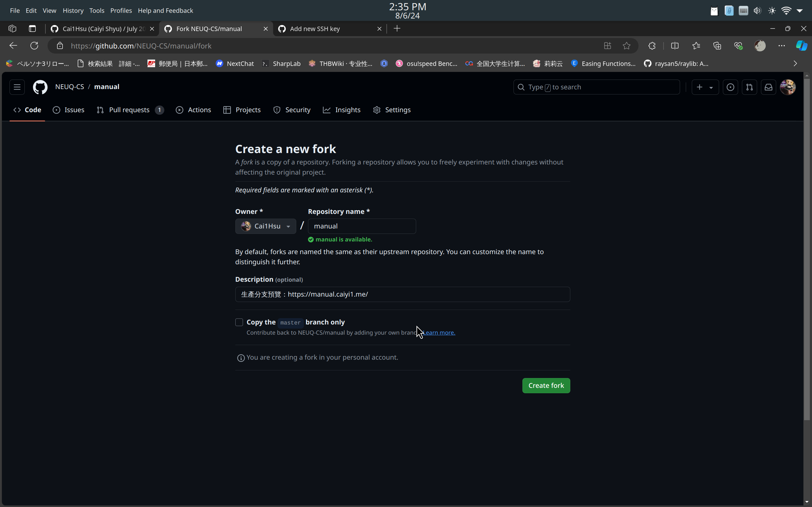Focus the Description text field
The width and height of the screenshot is (812, 507).
coord(402,294)
